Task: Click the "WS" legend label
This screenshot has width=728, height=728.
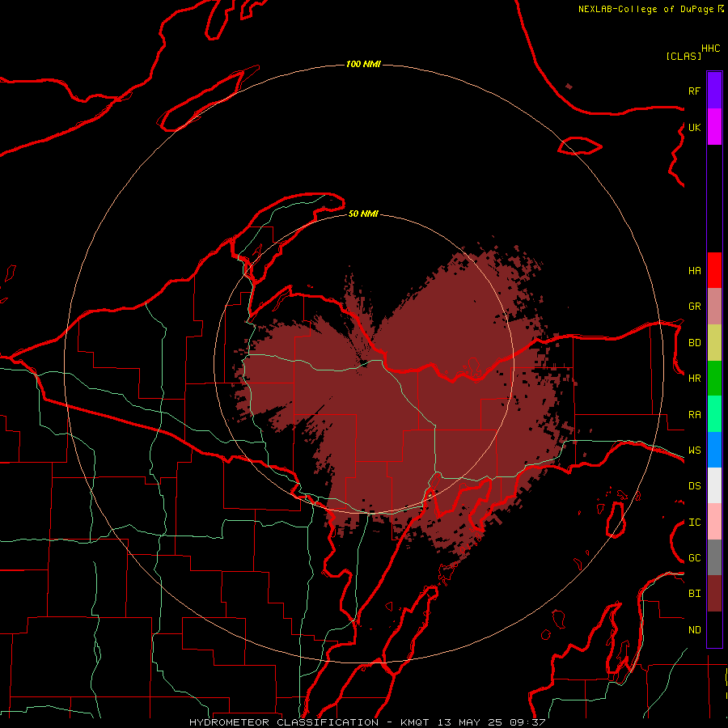Action: click(x=694, y=451)
